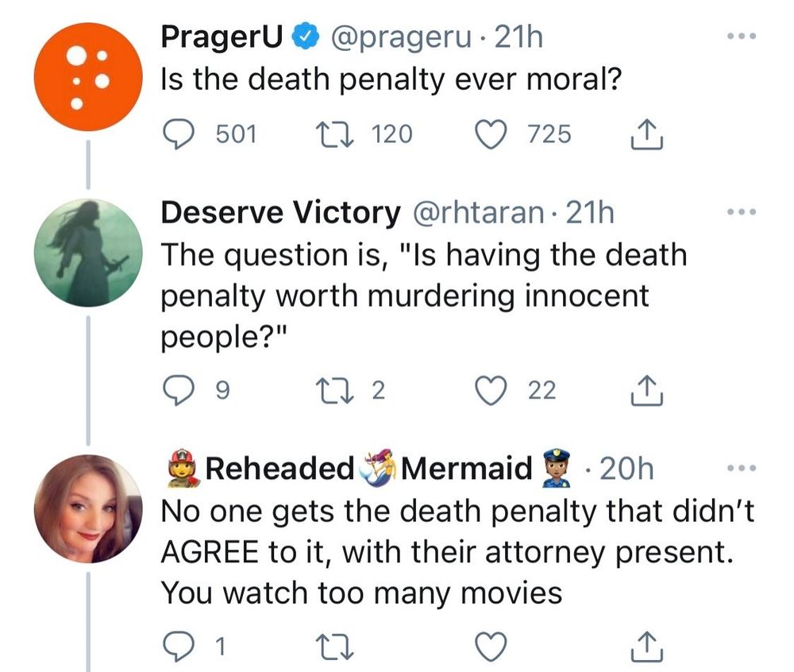Like Reheaded Mermaid's tweet
Image resolution: width=794 pixels, height=672 pixels.
490,646
